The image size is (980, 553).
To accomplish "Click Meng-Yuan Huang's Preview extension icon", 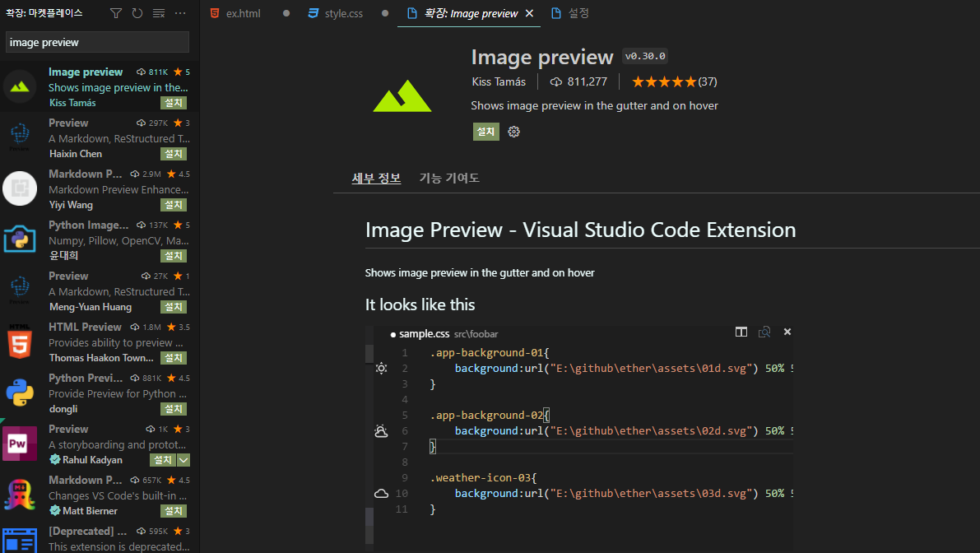I will [x=20, y=290].
